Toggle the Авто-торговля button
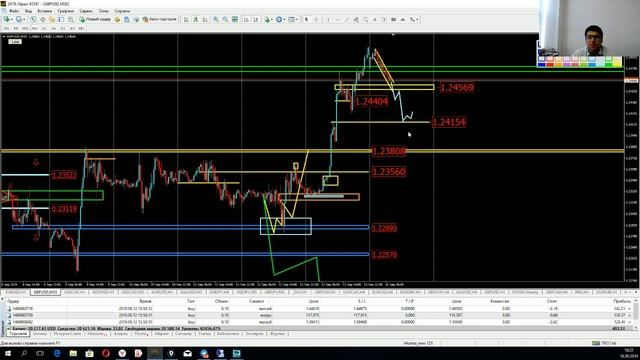Screen dimensions: 640x360 [160, 19]
